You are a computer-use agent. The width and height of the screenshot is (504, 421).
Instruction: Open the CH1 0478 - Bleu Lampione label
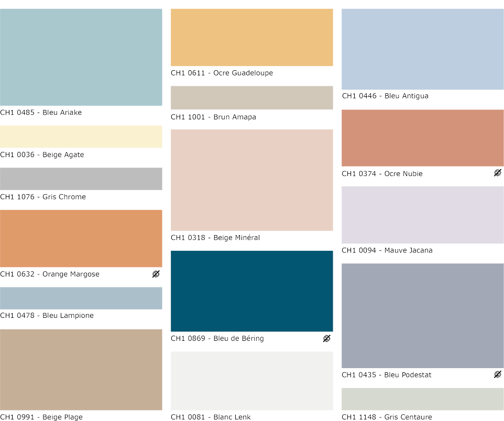pos(47,316)
